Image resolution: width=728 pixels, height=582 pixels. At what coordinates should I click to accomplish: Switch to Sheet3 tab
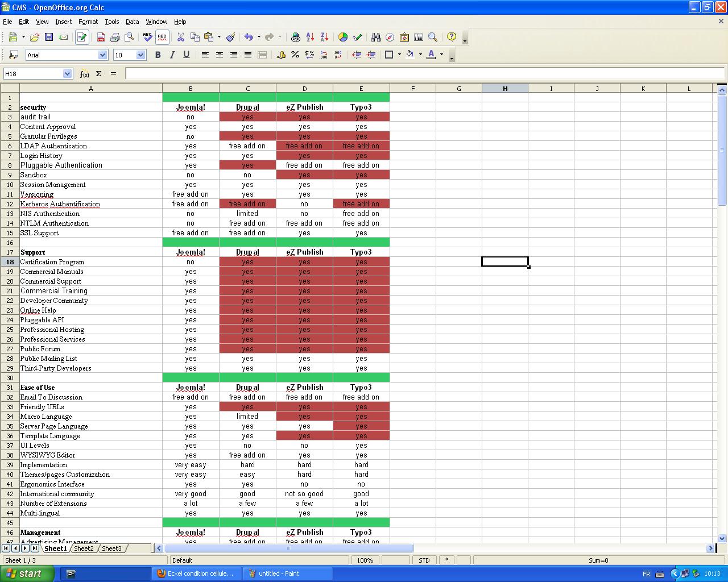[x=111, y=548]
